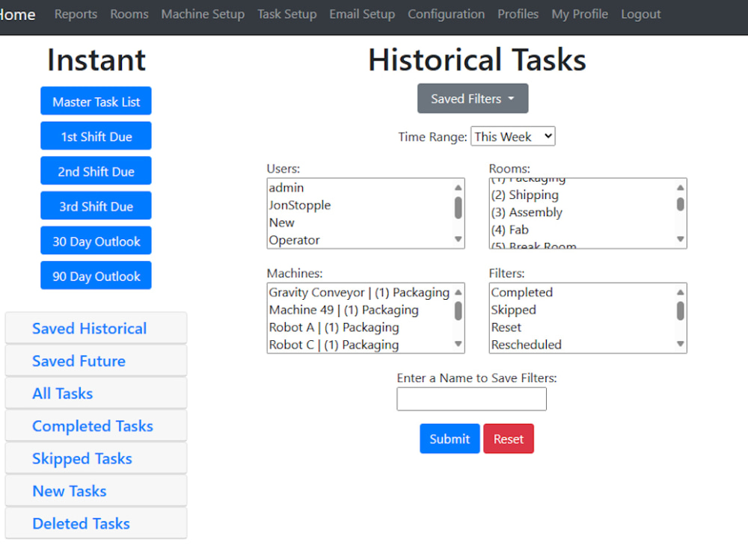Go to the Configuration page
The width and height of the screenshot is (748, 560).
(x=446, y=13)
